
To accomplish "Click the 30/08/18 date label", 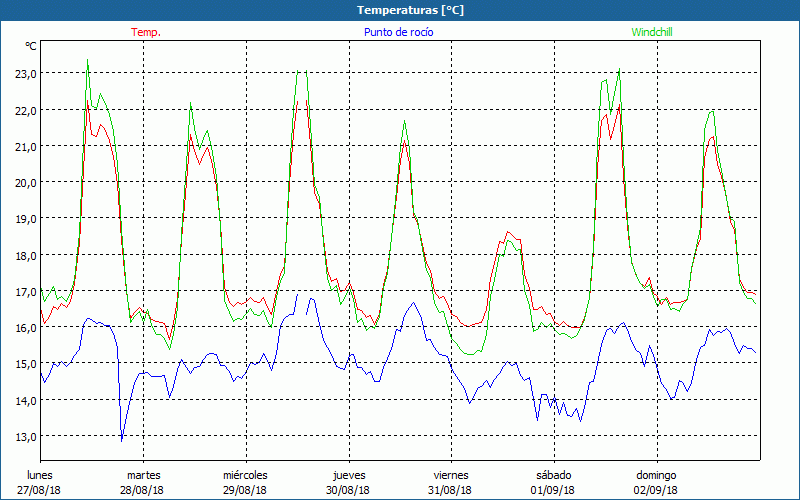I will tap(348, 490).
